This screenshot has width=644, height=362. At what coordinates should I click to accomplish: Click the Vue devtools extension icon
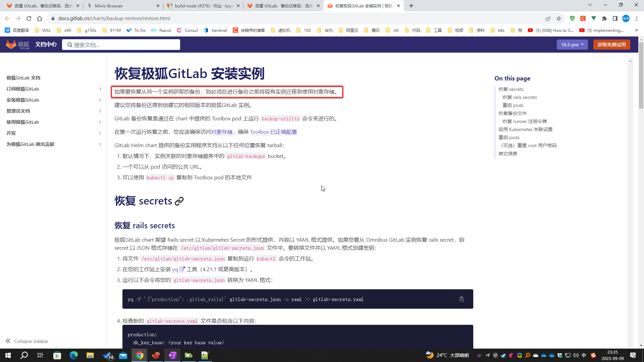tap(594, 18)
